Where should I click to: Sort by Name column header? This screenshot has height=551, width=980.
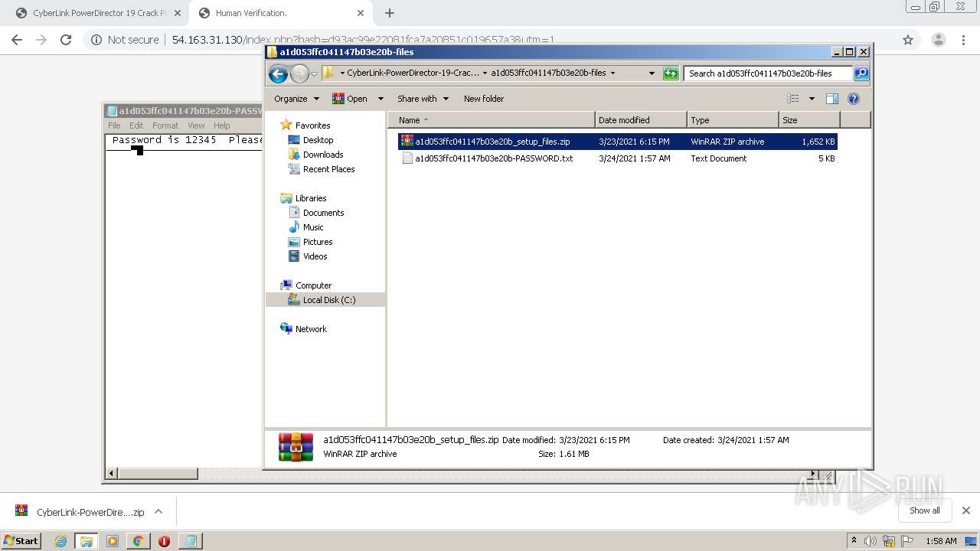(492, 120)
